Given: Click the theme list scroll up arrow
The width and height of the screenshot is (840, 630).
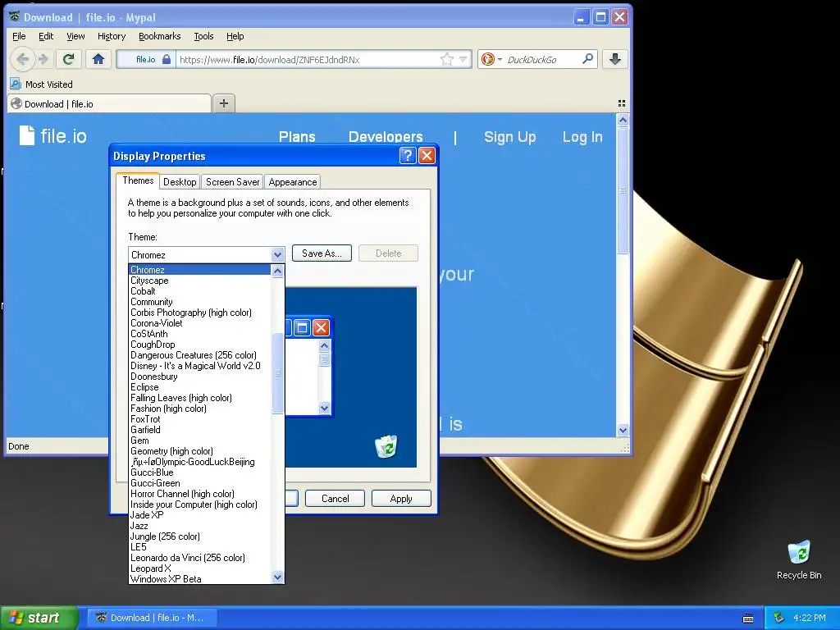Looking at the screenshot, I should coord(277,271).
